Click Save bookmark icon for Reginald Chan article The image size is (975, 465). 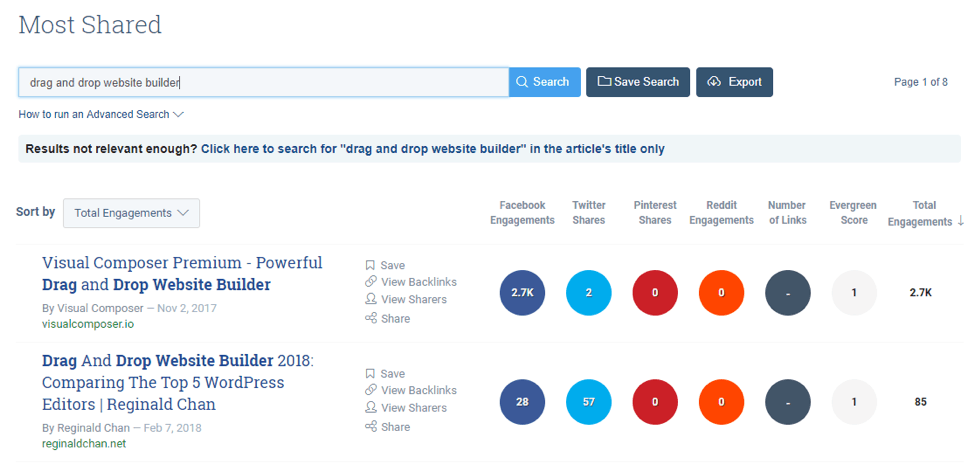[x=370, y=374]
